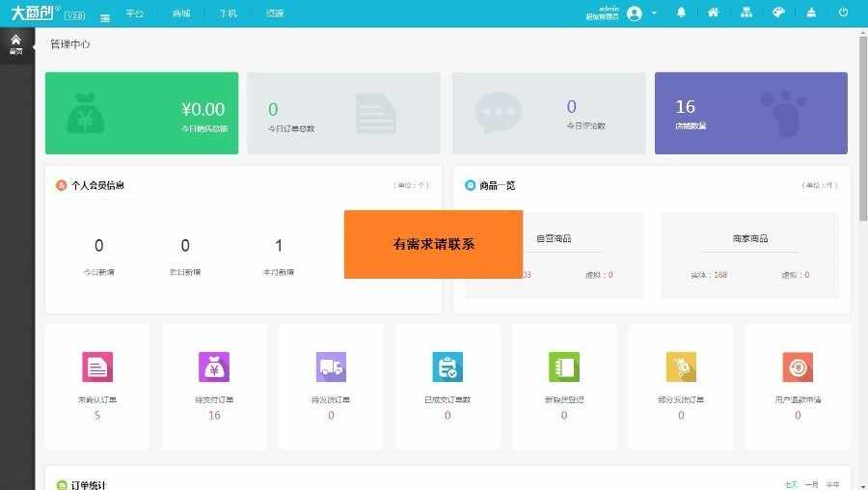Click the 商家商品 panel header
Screen dimensions: 868x490
[750, 238]
